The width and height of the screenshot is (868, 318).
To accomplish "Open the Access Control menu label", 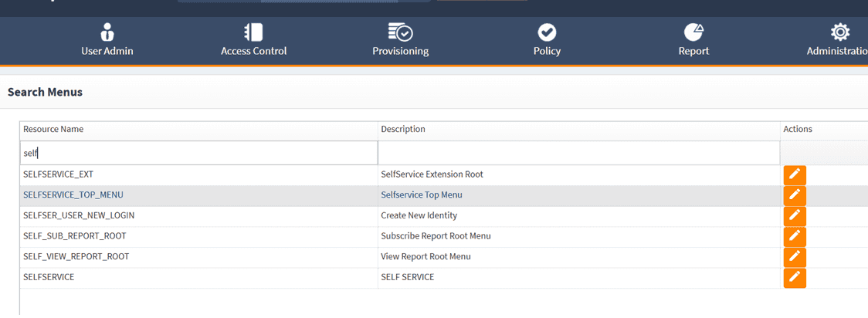I will pyautogui.click(x=253, y=52).
